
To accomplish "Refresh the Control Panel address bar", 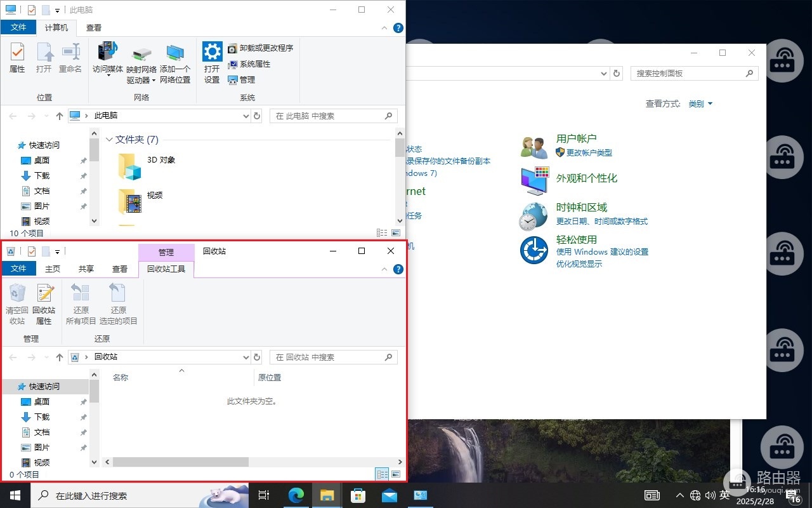I will 617,74.
